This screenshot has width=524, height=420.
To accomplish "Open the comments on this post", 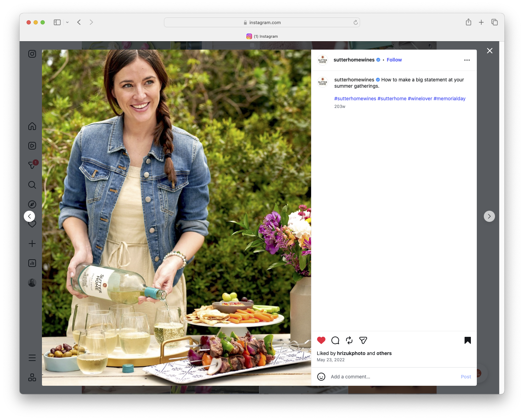I will click(335, 340).
